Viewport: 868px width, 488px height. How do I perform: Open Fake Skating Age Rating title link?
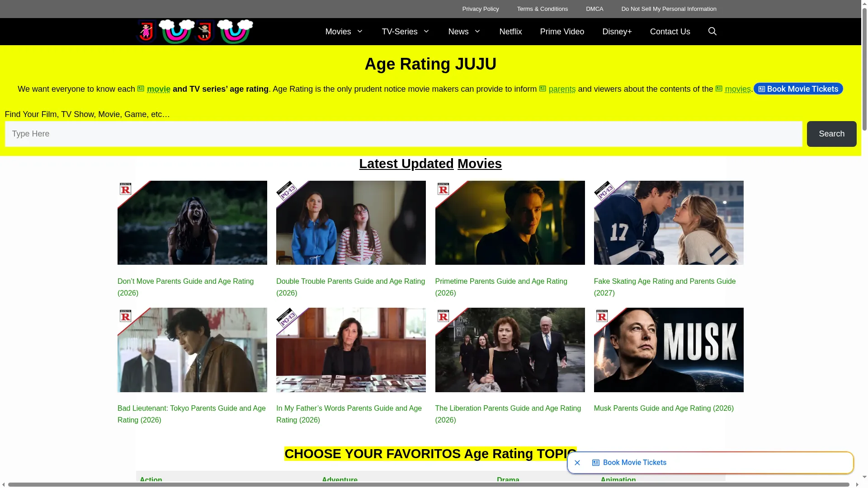665,287
